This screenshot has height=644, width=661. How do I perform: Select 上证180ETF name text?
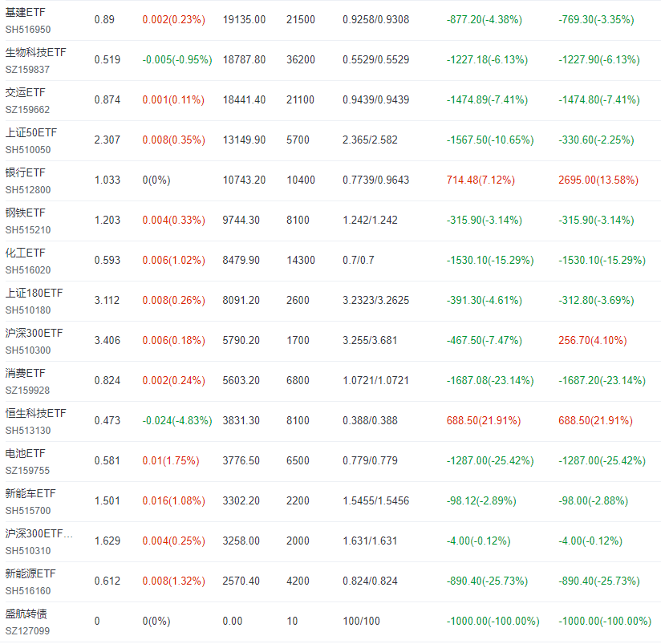pos(34,293)
